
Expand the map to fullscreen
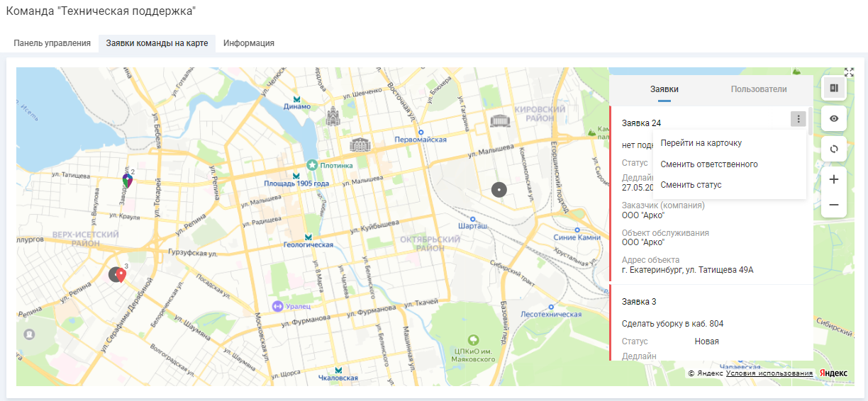point(849,72)
